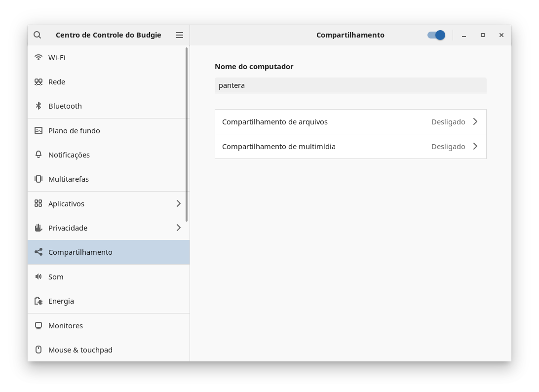Click the Nome do computador text field

pyautogui.click(x=350, y=85)
